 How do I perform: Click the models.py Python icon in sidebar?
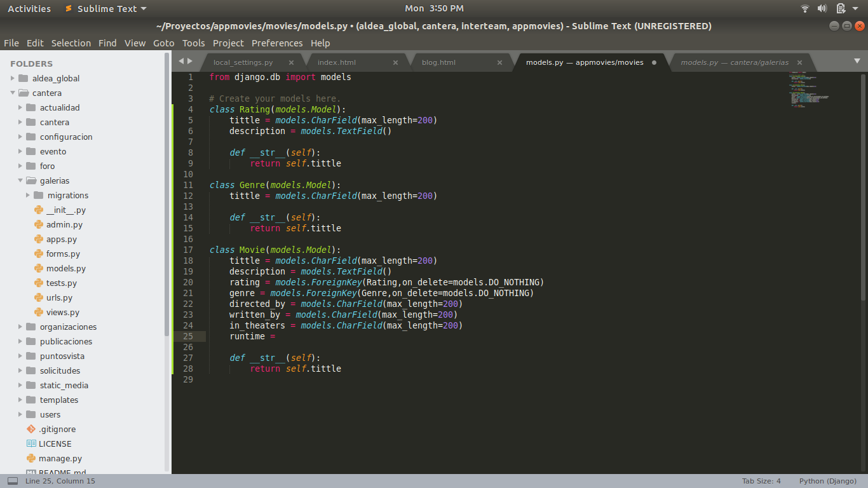pos(39,269)
